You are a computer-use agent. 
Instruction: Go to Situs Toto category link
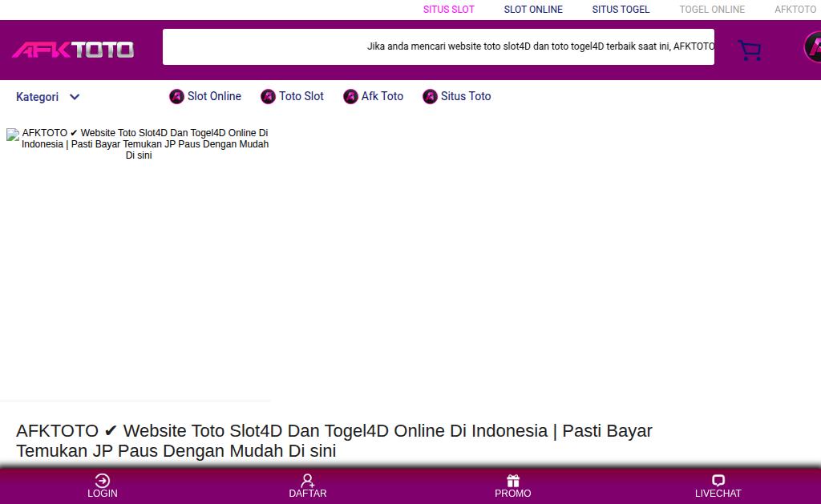click(466, 96)
